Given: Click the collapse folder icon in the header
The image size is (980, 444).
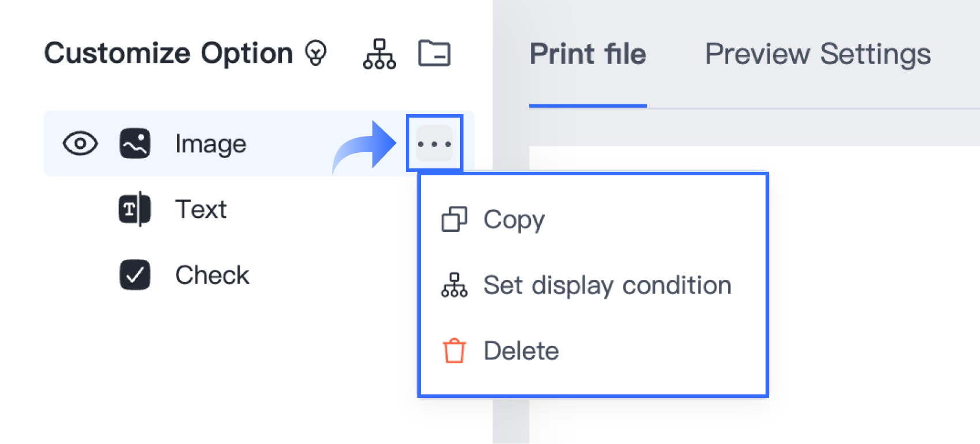Looking at the screenshot, I should (x=435, y=54).
